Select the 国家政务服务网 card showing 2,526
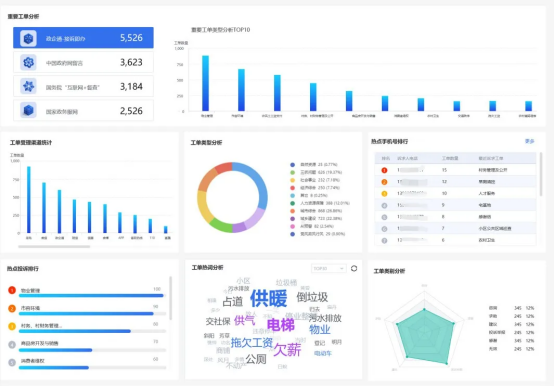 point(83,111)
